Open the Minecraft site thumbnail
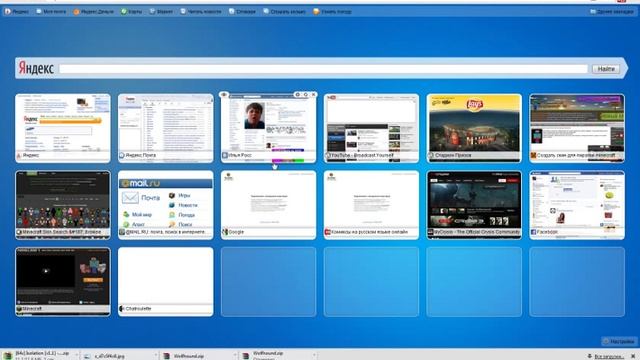The image size is (640, 360). tap(63, 282)
